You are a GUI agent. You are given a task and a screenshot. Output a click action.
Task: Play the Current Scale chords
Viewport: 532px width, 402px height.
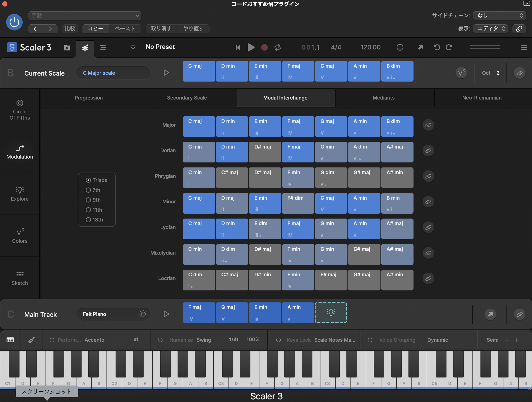[166, 73]
